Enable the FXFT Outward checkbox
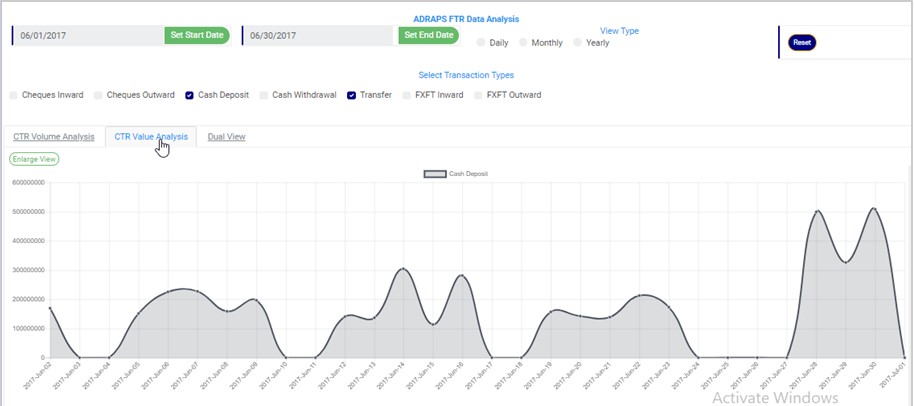The image size is (914, 406). click(478, 96)
